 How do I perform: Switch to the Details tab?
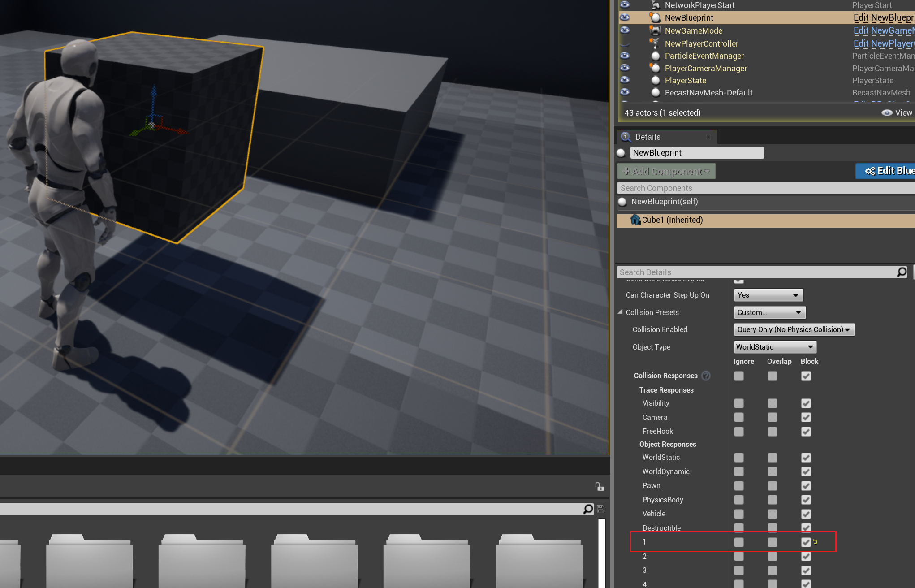pos(647,137)
